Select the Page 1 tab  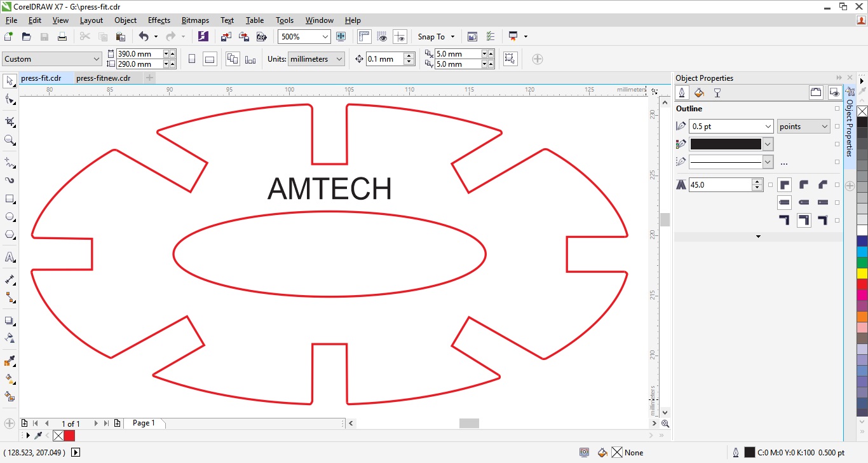[x=144, y=423]
